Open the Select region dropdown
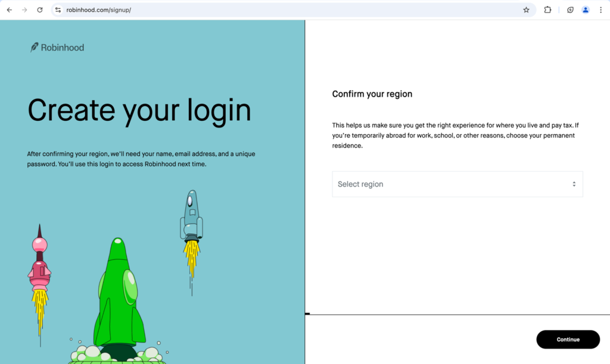 point(457,184)
